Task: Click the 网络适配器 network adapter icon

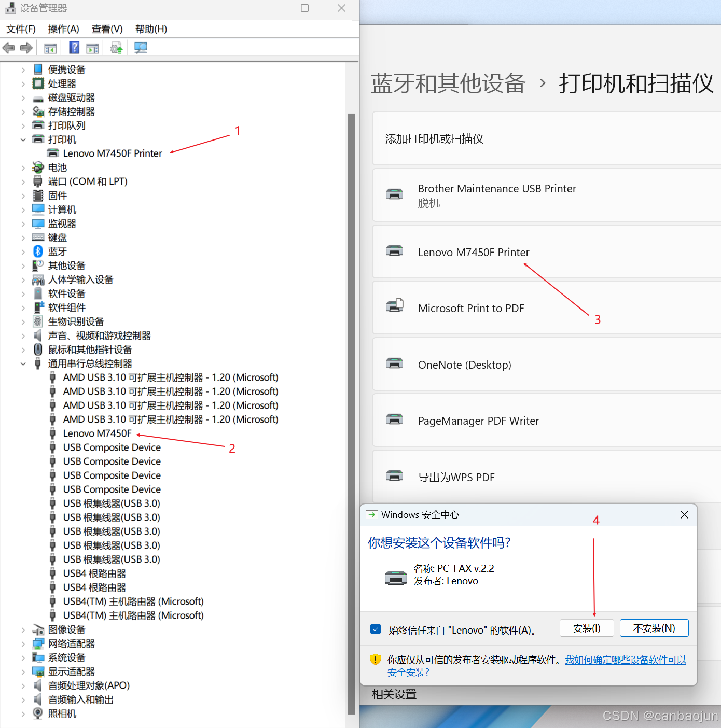Action: [x=38, y=643]
